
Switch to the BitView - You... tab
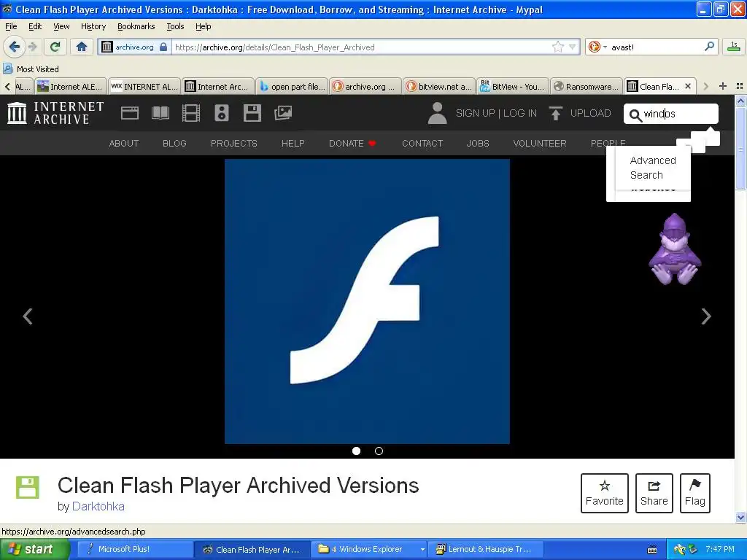513,86
